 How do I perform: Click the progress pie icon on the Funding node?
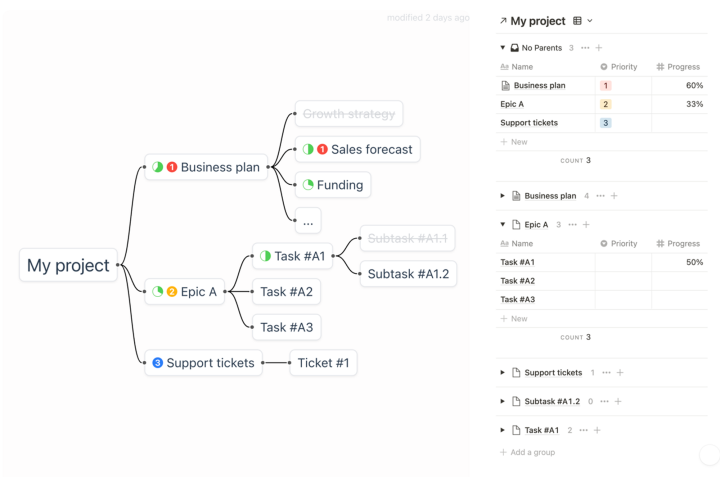(x=308, y=185)
